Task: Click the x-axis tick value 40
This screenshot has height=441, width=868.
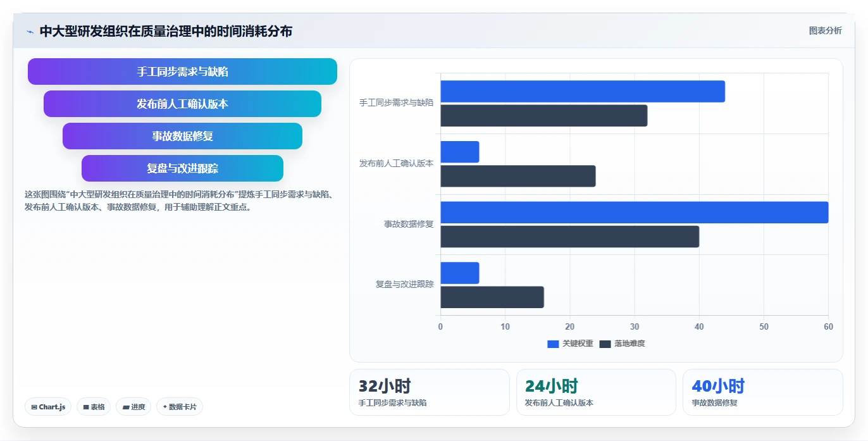Action: click(699, 326)
